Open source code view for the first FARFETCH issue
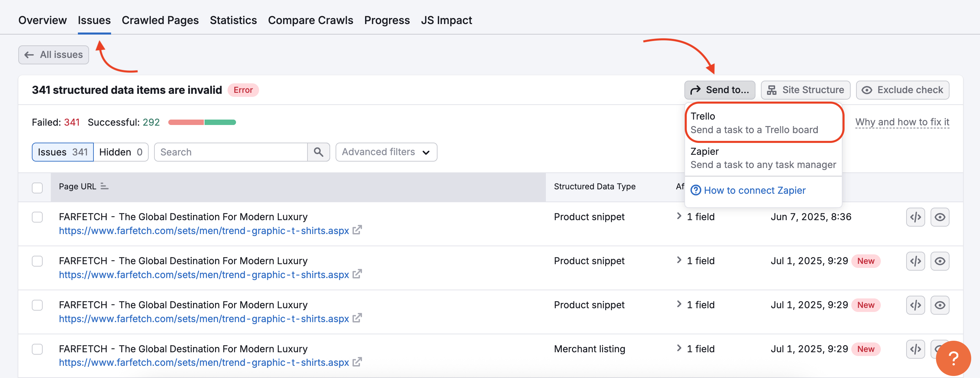Image resolution: width=980 pixels, height=378 pixels. coord(915,217)
